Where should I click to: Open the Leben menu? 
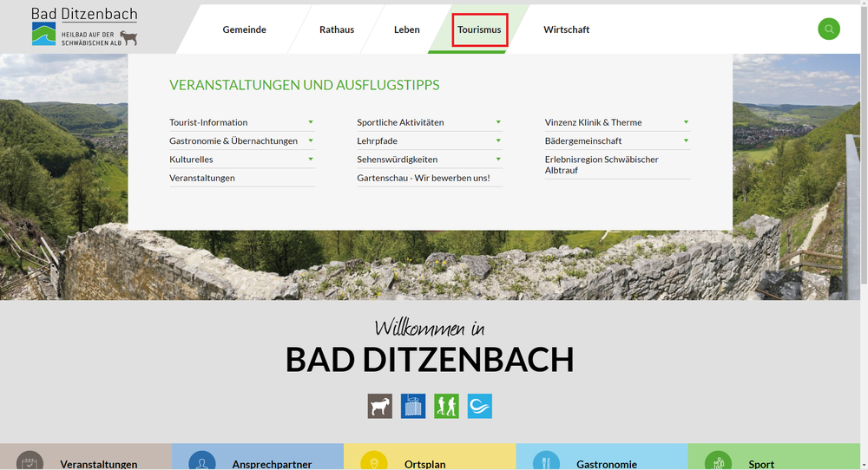[x=407, y=29]
